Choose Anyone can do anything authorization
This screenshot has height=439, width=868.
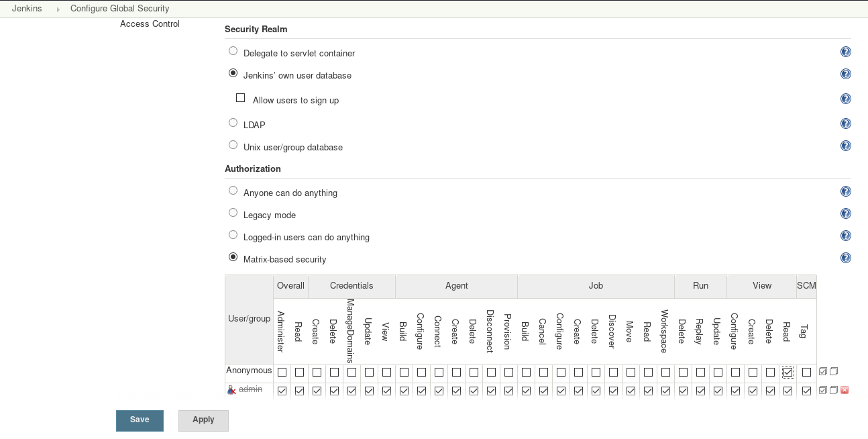tap(233, 190)
